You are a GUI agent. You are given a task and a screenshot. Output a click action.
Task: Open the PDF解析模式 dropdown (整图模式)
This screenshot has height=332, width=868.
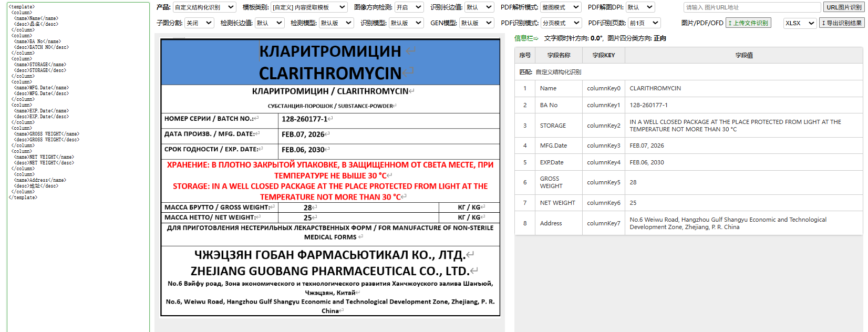(x=561, y=7)
